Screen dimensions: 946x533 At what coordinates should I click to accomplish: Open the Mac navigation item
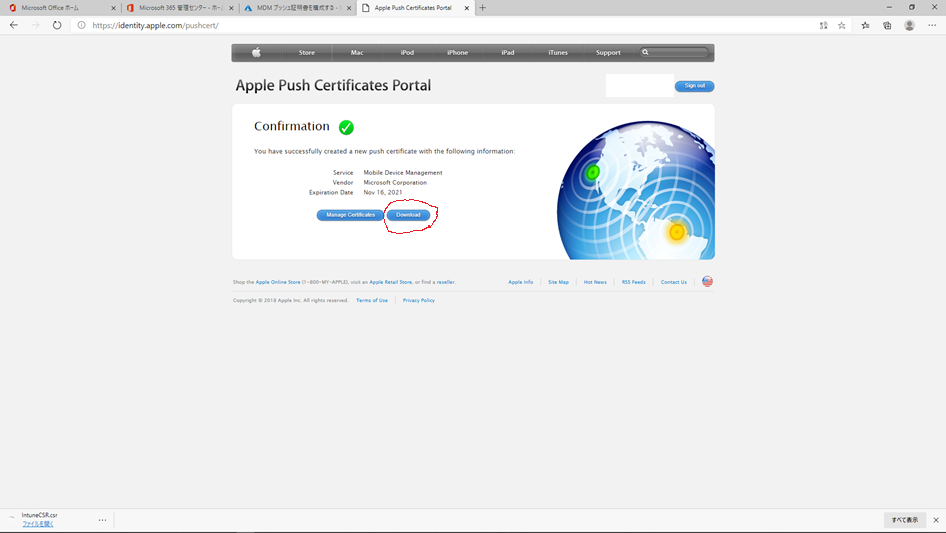point(357,53)
